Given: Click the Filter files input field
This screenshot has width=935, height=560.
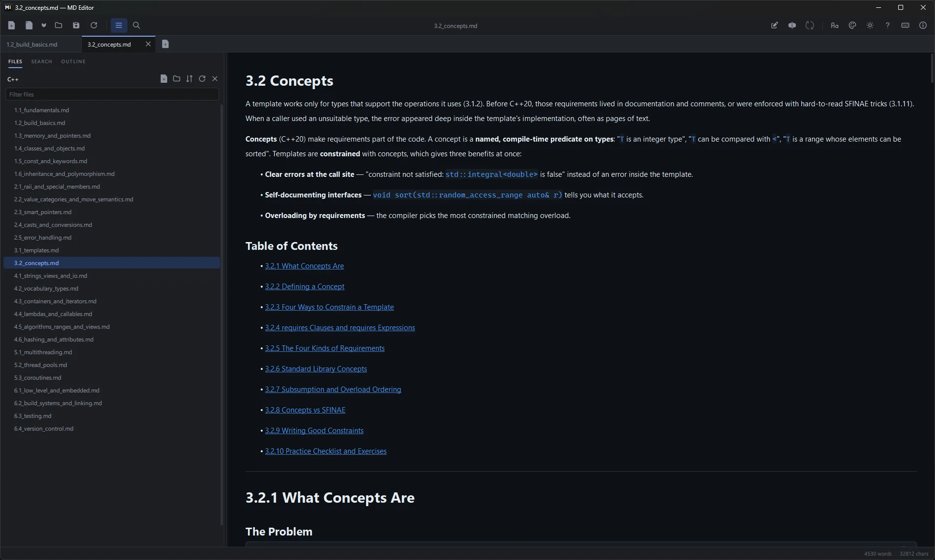Looking at the screenshot, I should [x=112, y=95].
